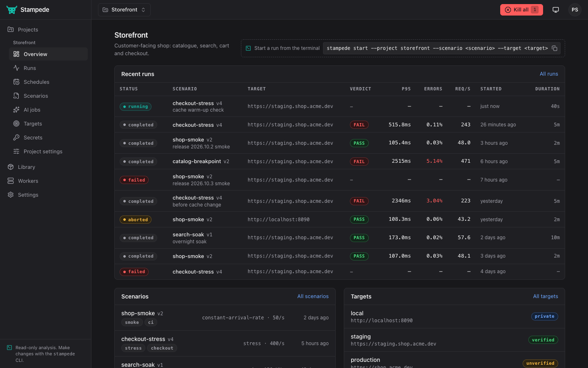Click the search-soak overnight soak run
Image resolution: width=588 pixels, height=368 pixels.
pos(340,238)
